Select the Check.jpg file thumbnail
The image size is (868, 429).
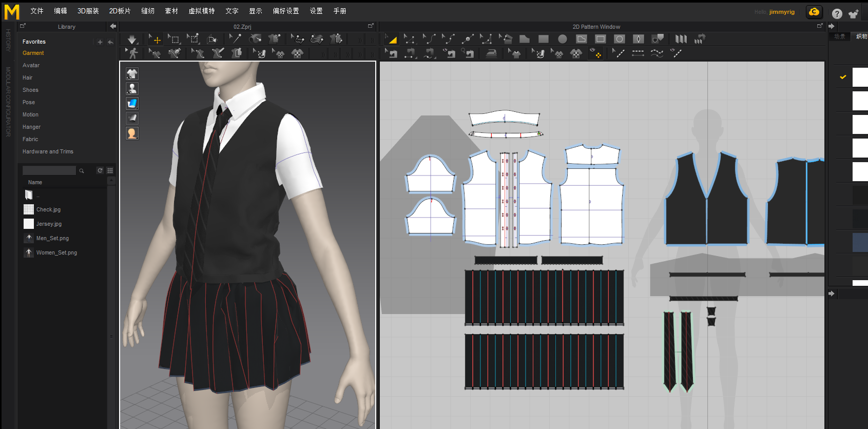pos(29,209)
